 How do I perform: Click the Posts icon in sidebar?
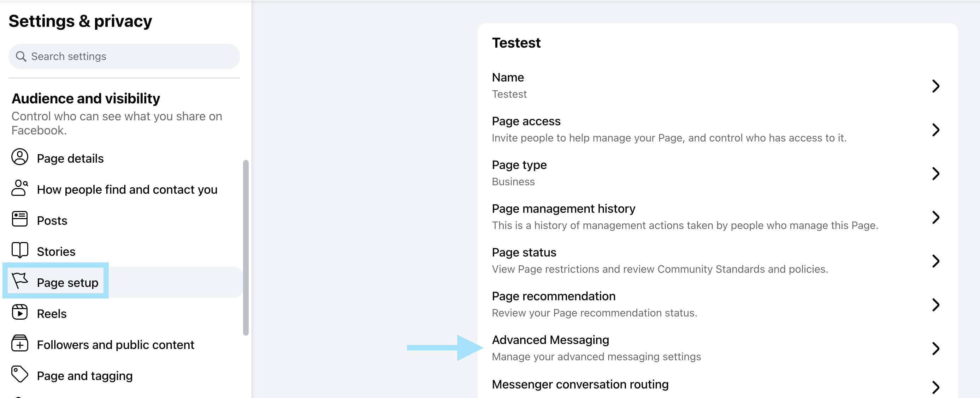(x=19, y=219)
